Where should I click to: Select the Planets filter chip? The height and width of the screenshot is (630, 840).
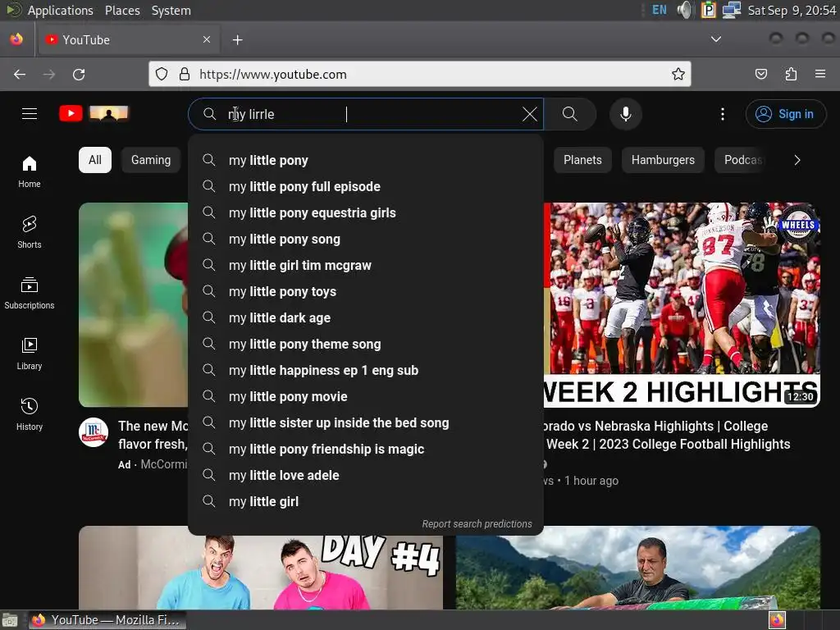(582, 160)
